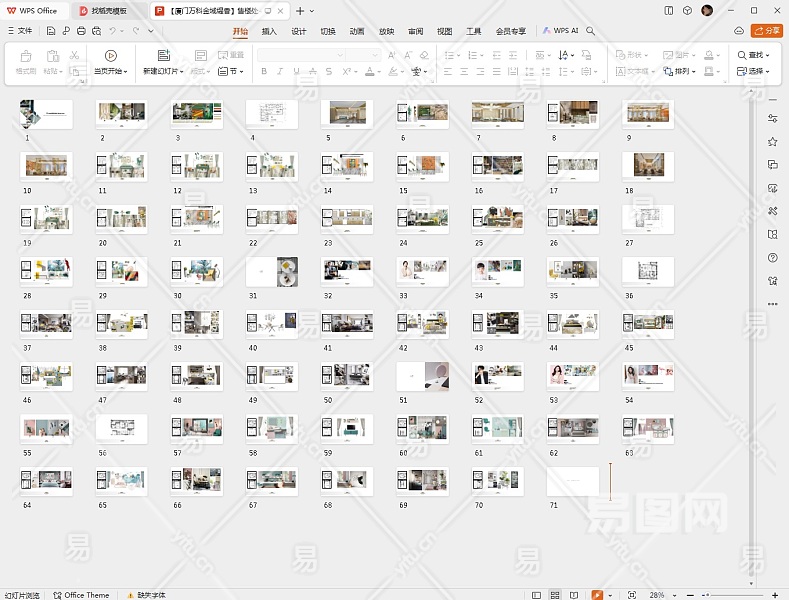The height and width of the screenshot is (600, 789).
Task: Click the star icon in right sidebar
Action: 772,141
